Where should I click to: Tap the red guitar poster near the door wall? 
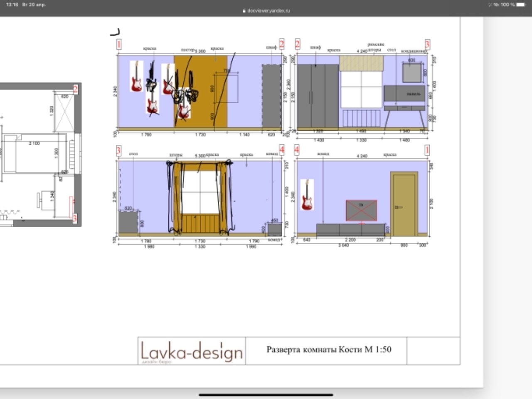coord(307,195)
